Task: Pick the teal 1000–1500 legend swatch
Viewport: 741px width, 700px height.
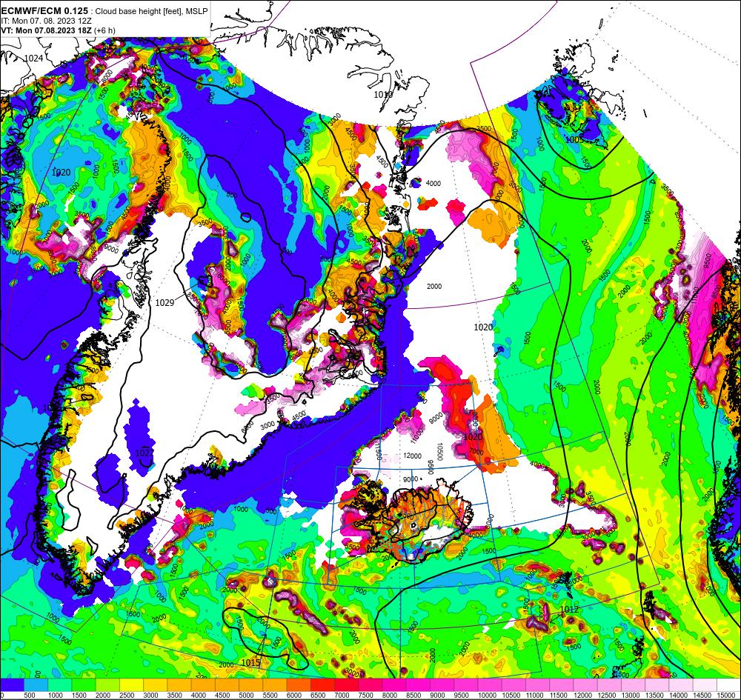Action: 60,685
